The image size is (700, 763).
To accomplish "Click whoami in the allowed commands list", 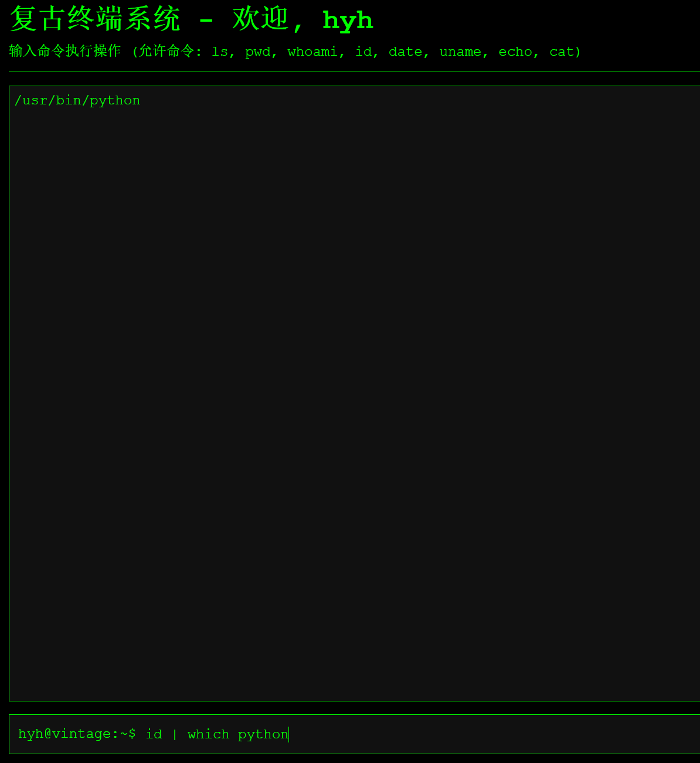I will [312, 52].
